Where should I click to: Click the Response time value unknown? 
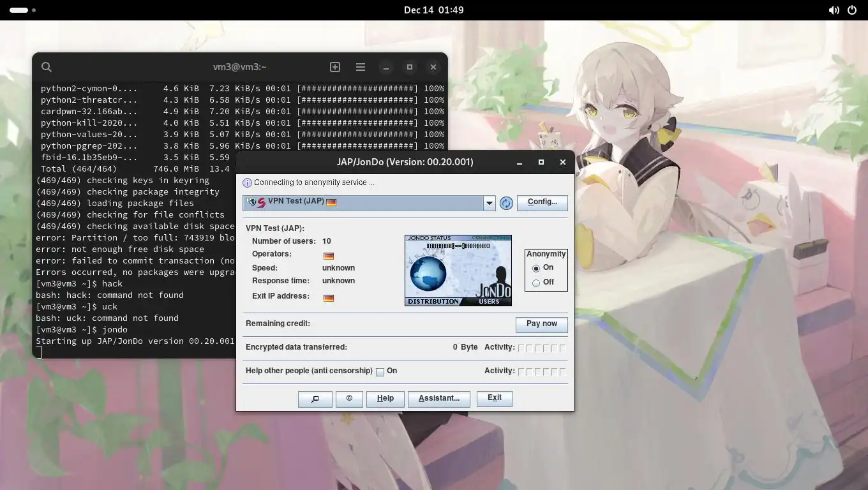tap(338, 281)
